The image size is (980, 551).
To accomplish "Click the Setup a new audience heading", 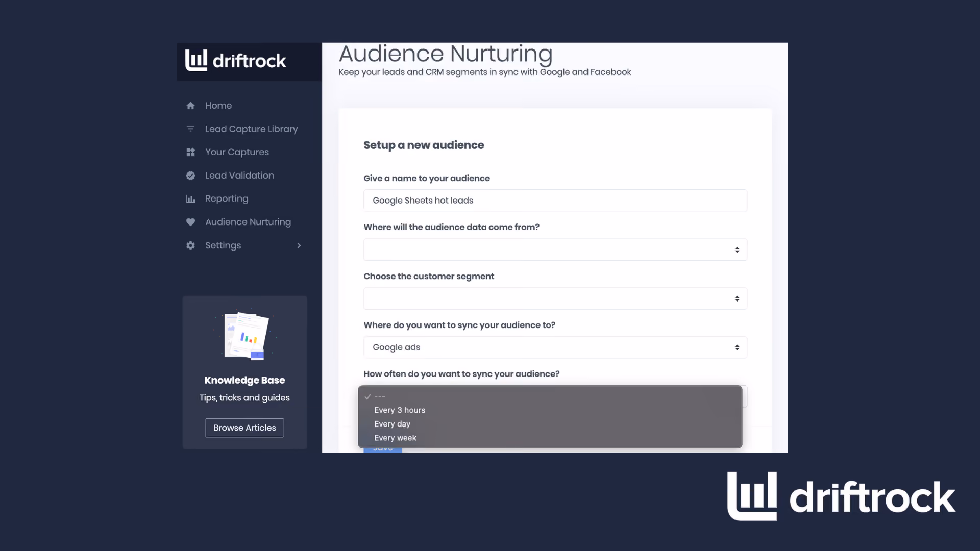I will pyautogui.click(x=424, y=145).
